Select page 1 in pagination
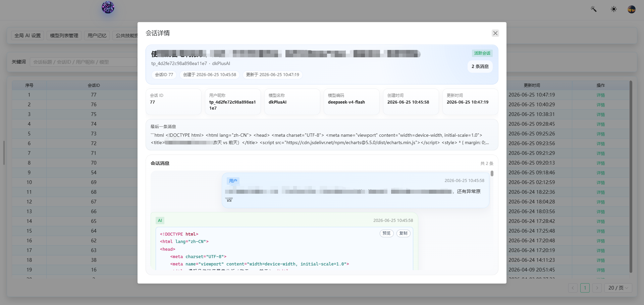Viewport: 644px width, 305px height. pyautogui.click(x=585, y=288)
